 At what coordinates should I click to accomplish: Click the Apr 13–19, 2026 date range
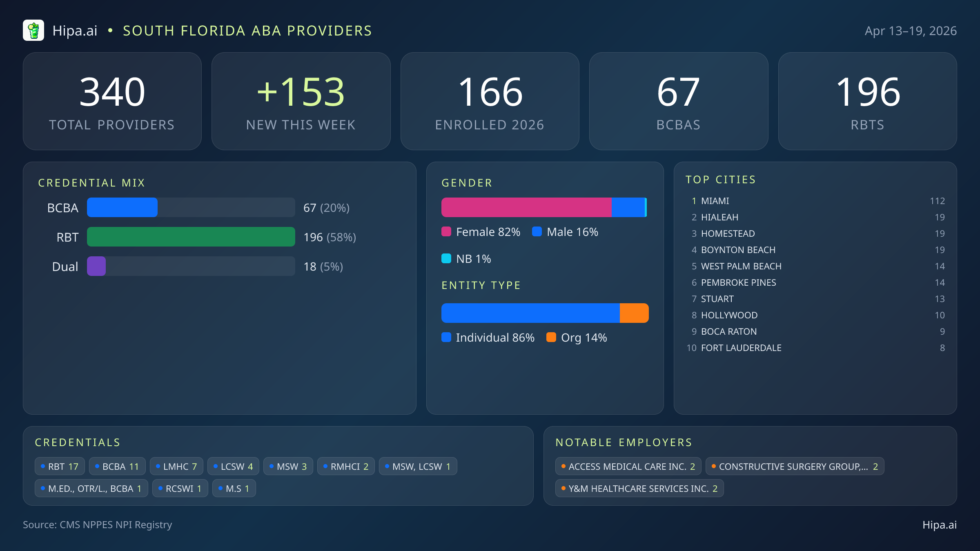tap(911, 31)
